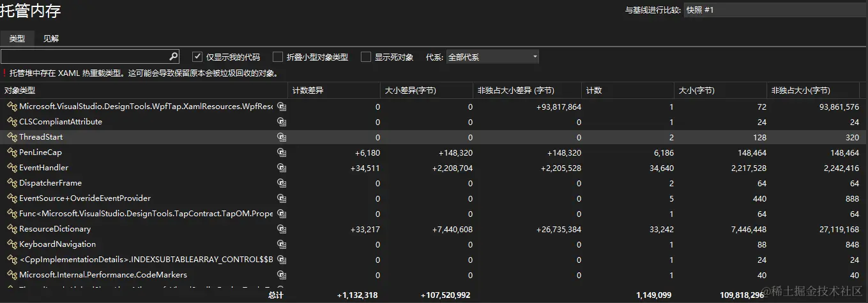Click type icon of ThreadStart row

11,137
